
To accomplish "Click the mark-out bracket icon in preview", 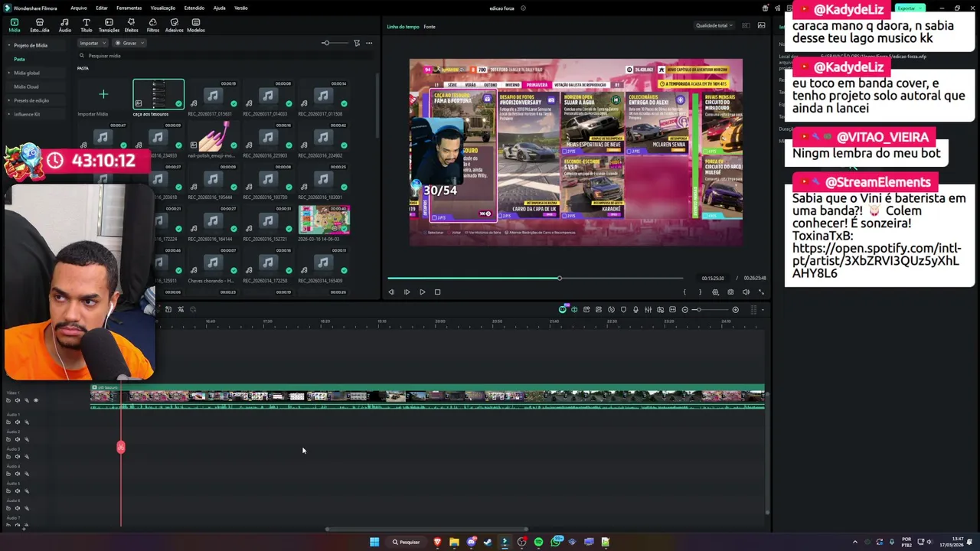I will 700,292.
